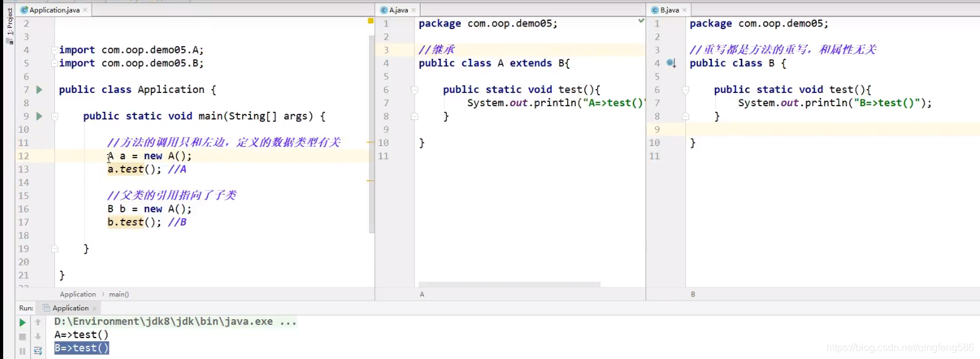Click the 'B' breadcrumb under B.java
This screenshot has width=980, height=359.
click(x=693, y=295)
